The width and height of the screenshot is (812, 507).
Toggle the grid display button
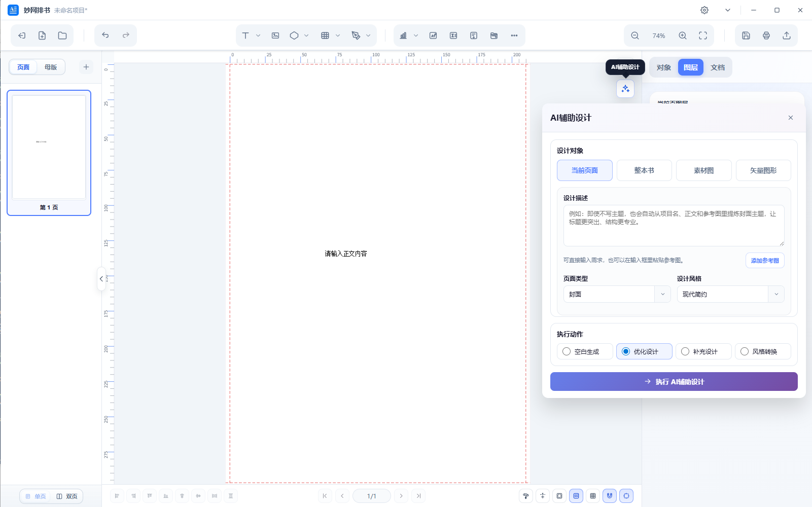[593, 496]
